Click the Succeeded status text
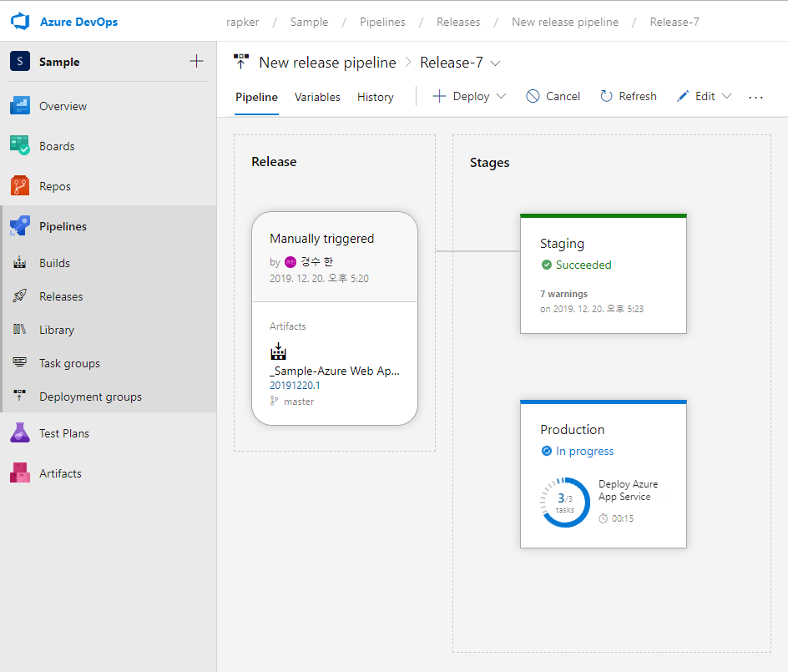Screen dimensions: 788x672 [x=583, y=265]
